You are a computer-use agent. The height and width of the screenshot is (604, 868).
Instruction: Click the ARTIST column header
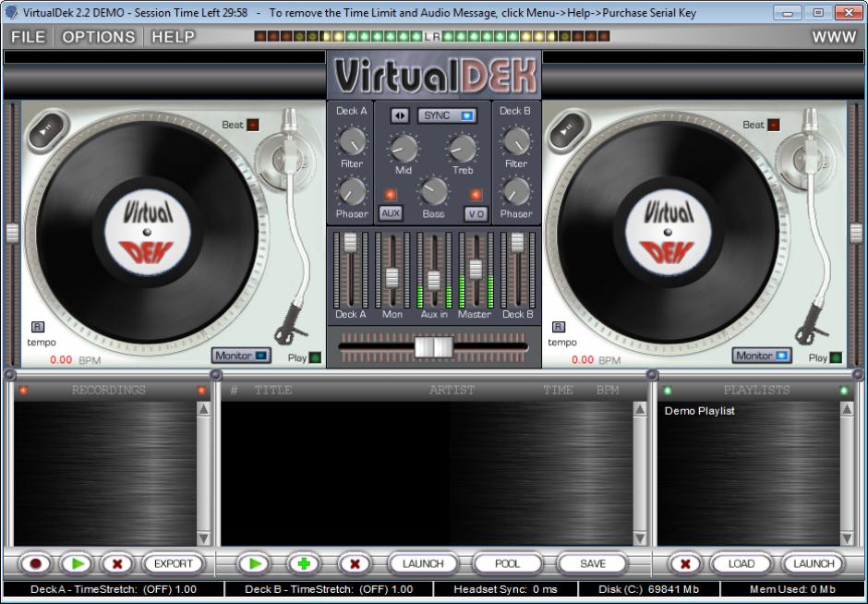tap(452, 390)
